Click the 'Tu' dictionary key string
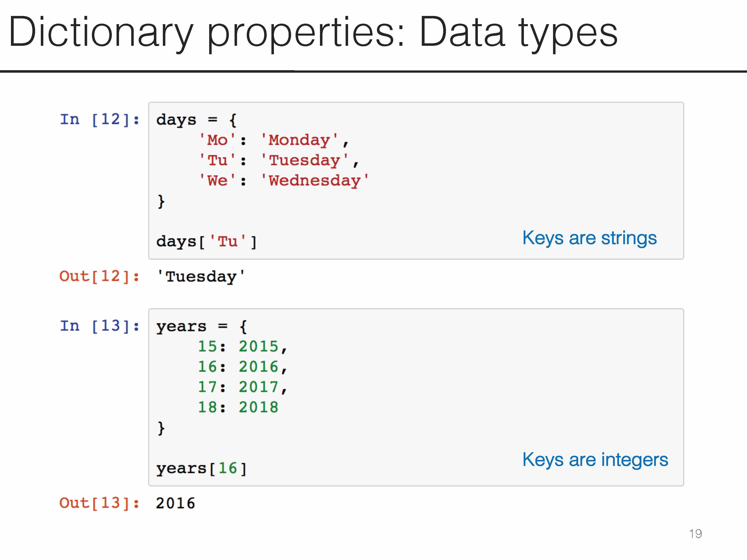Screen dimensions: 747x560 (217, 160)
